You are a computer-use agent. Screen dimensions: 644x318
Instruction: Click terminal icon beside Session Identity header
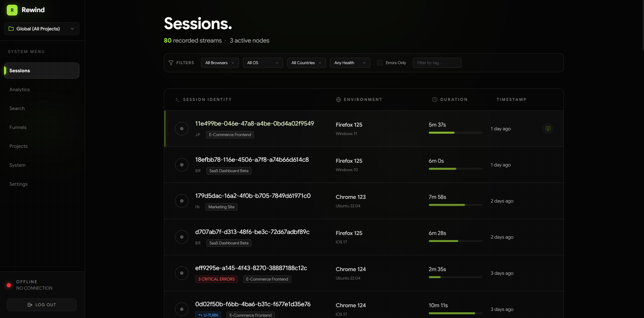(178, 100)
